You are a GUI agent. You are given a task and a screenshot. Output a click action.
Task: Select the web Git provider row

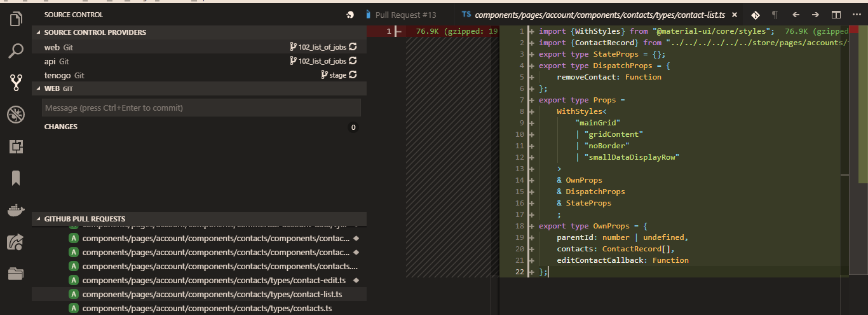point(199,47)
